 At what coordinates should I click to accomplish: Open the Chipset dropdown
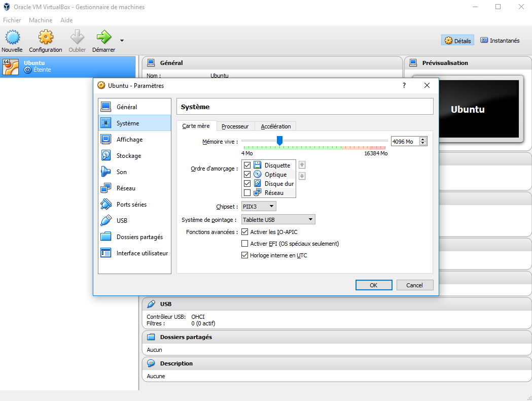[x=259, y=206]
